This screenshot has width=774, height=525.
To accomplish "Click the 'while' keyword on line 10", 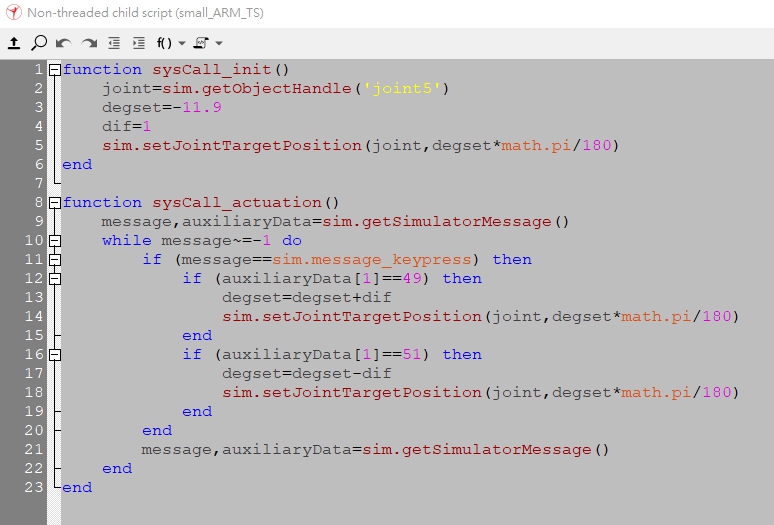I will [x=126, y=241].
